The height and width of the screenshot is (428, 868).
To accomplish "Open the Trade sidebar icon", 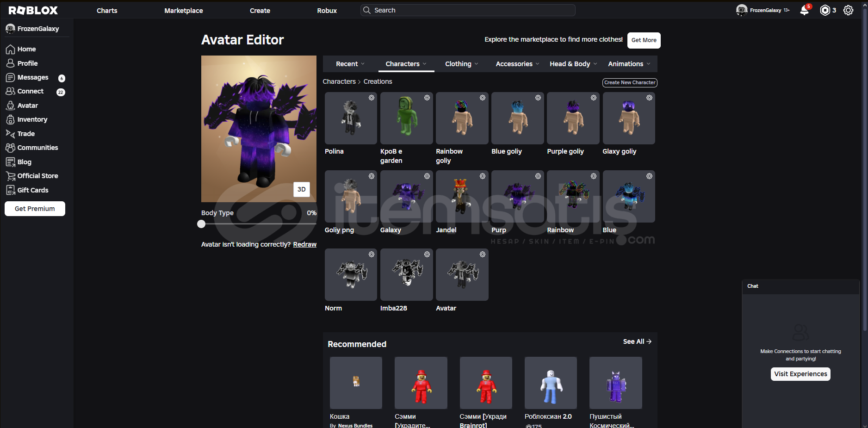I will tap(10, 134).
